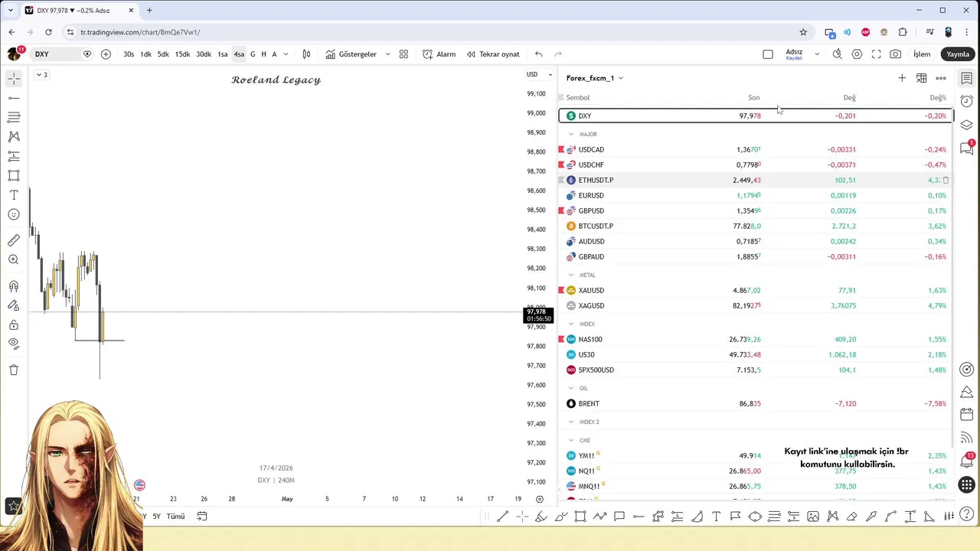
Task: Toggle hide all drawings eye icon
Action: pyautogui.click(x=14, y=344)
